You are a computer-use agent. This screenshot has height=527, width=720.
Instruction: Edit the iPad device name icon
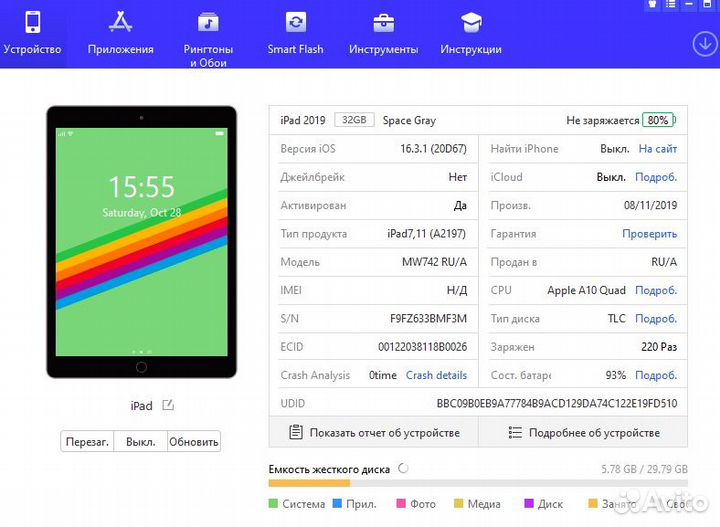168,405
